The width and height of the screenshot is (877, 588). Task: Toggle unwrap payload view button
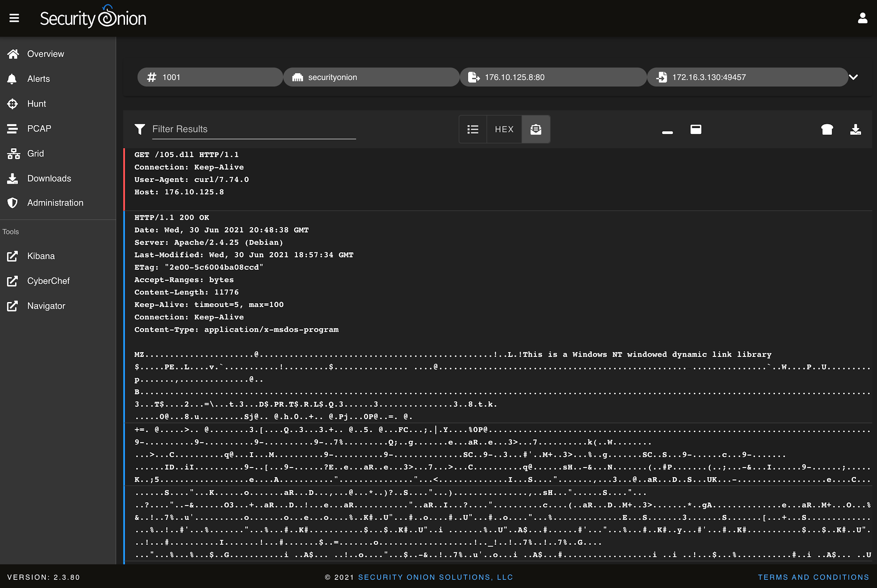[x=536, y=129]
